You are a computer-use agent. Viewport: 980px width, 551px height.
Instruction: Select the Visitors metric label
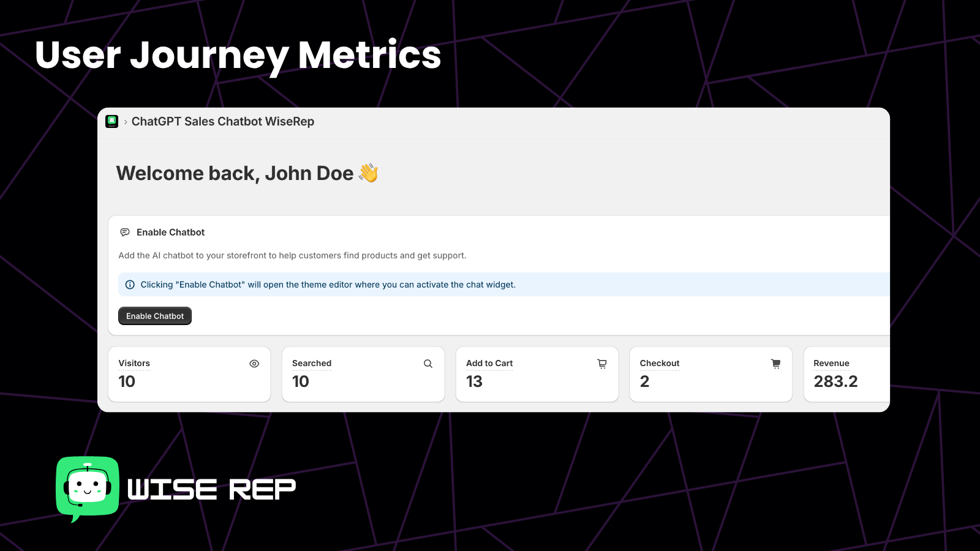(134, 363)
